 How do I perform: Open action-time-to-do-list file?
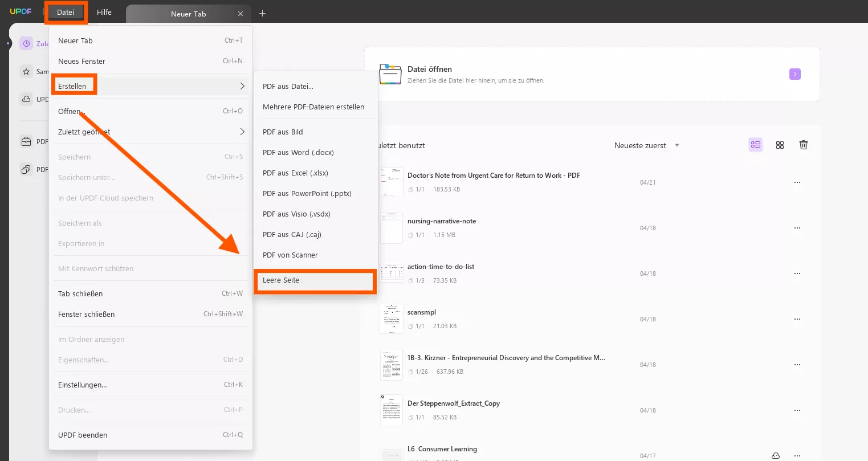[x=441, y=267]
